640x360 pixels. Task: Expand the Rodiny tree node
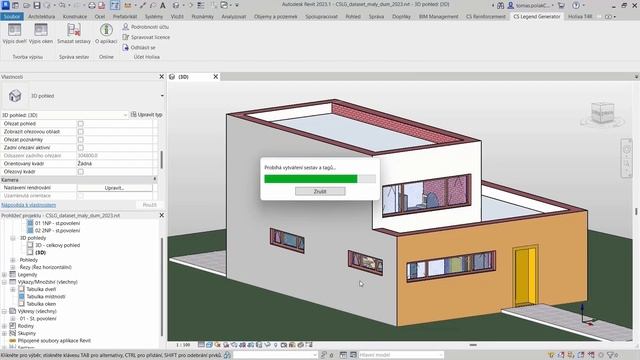pos(4,326)
